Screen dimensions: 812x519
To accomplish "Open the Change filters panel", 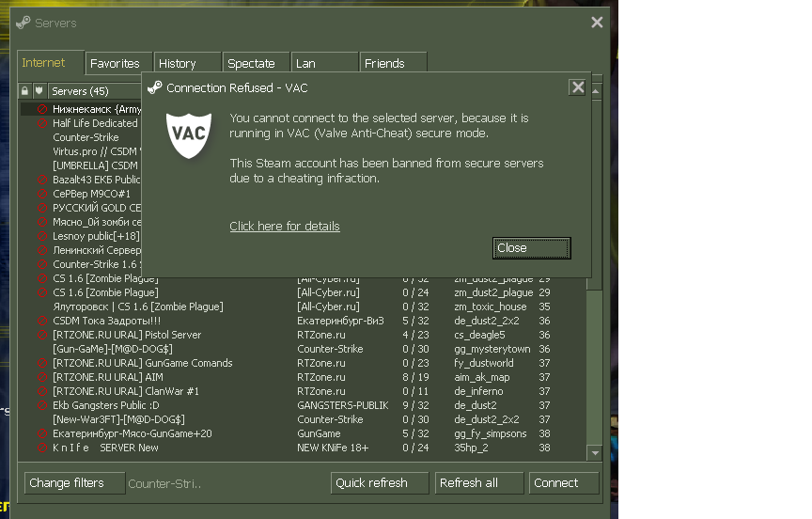I will (x=74, y=483).
